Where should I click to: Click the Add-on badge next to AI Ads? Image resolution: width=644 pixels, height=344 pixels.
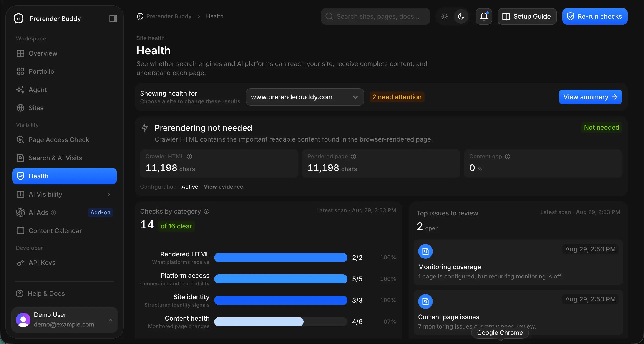100,212
